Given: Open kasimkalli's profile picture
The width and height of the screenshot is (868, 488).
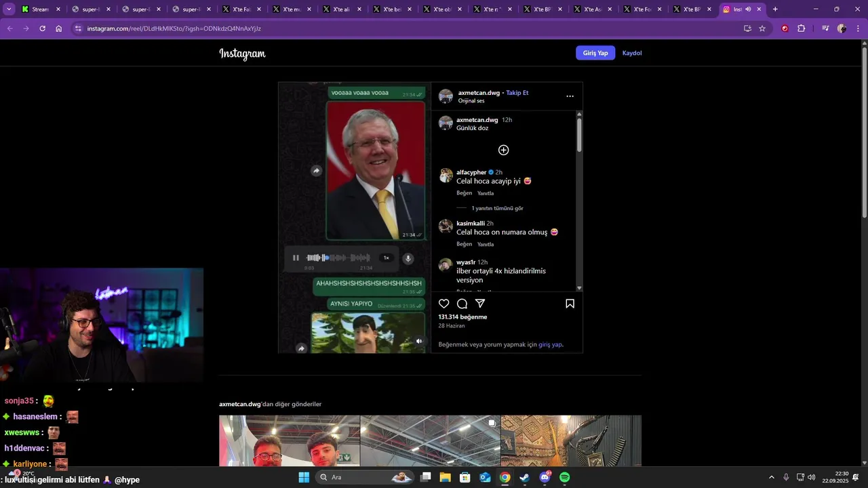Looking at the screenshot, I should pyautogui.click(x=446, y=226).
